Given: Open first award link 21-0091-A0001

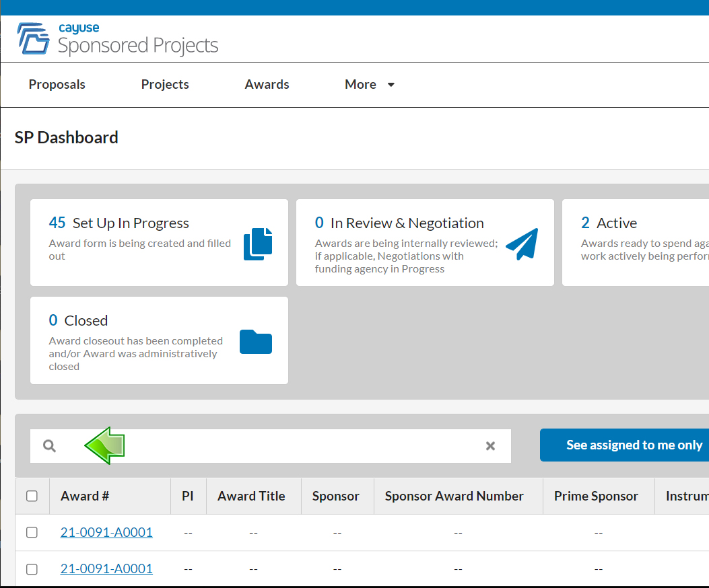Looking at the screenshot, I should pos(106,532).
